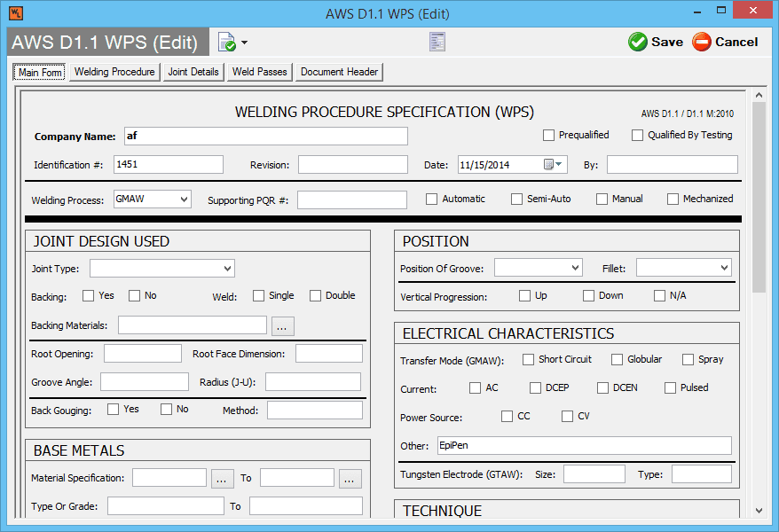
Task: Click the scrollbar up arrow
Action: tap(759, 95)
